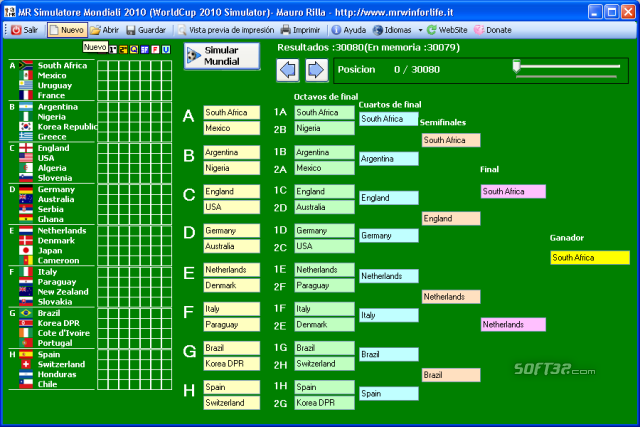This screenshot has width=640, height=427.
Task: Open the Idiomas language menu
Action: point(392,30)
